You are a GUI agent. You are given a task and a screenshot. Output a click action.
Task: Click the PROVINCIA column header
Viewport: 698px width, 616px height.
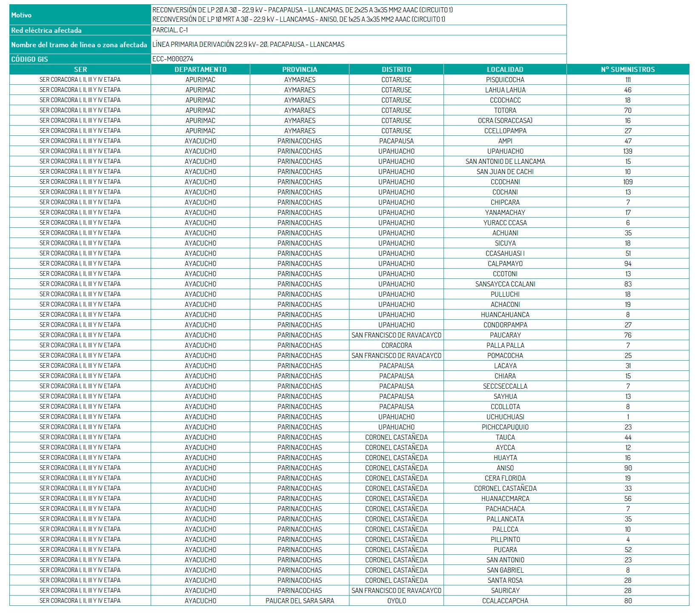pos(300,69)
